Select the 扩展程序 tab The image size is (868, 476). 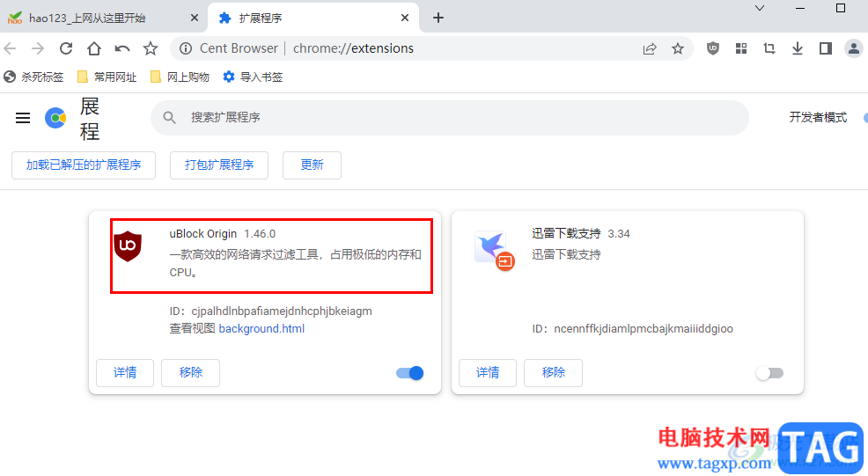(x=313, y=18)
